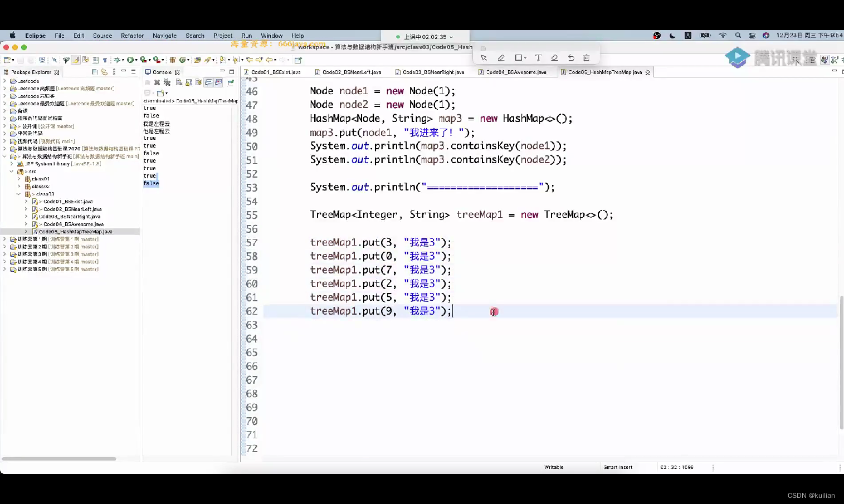Screen dimensions: 844x504
Task: Toggle Block Selection Mode in toolbar
Action: [95, 60]
